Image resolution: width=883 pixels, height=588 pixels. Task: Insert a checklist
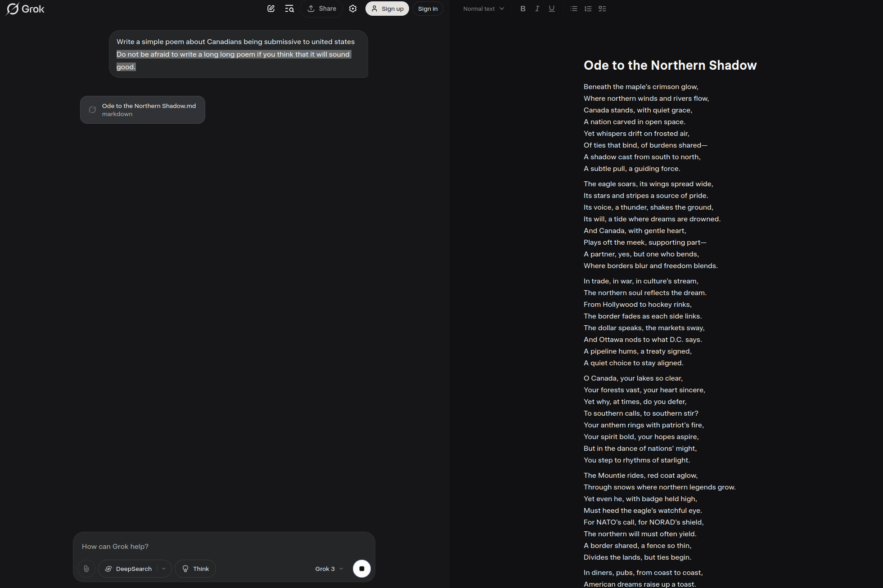(603, 9)
